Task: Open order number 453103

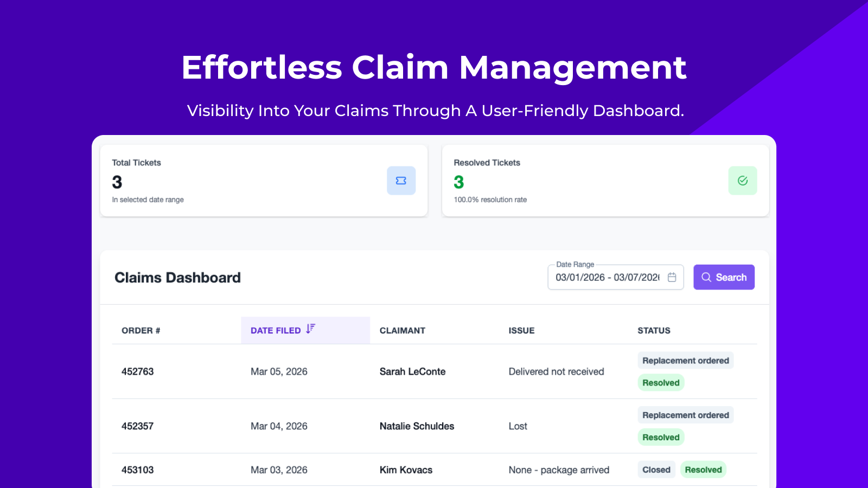Action: click(x=137, y=470)
